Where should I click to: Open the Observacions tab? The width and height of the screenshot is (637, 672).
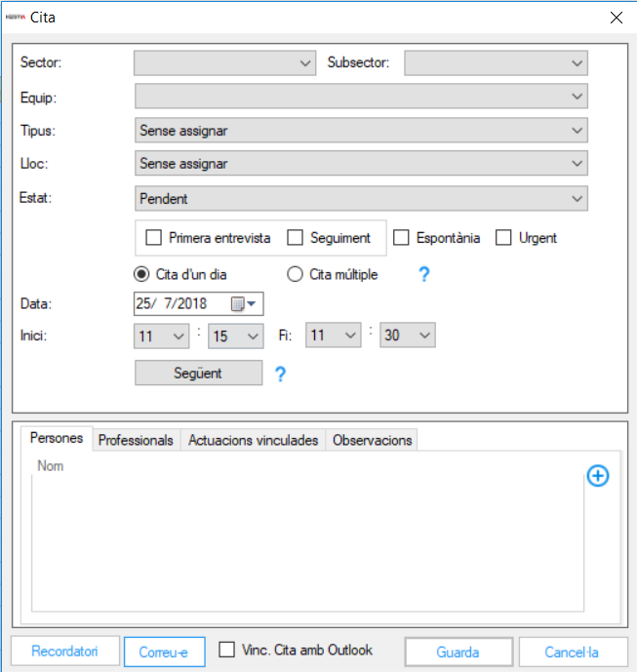click(x=372, y=441)
